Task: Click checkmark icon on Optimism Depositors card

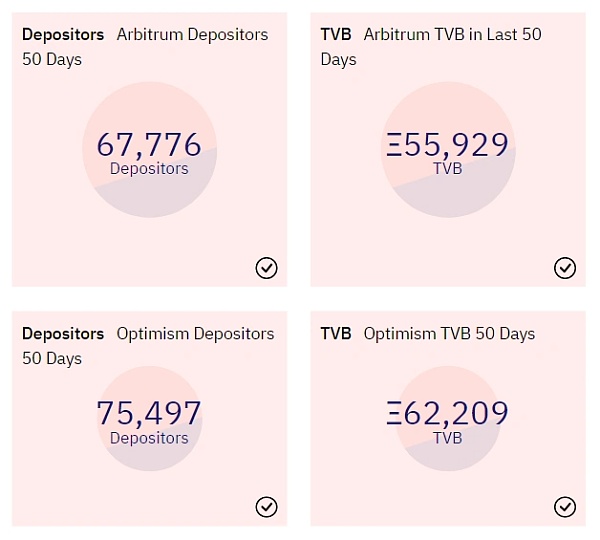Action: click(x=266, y=507)
